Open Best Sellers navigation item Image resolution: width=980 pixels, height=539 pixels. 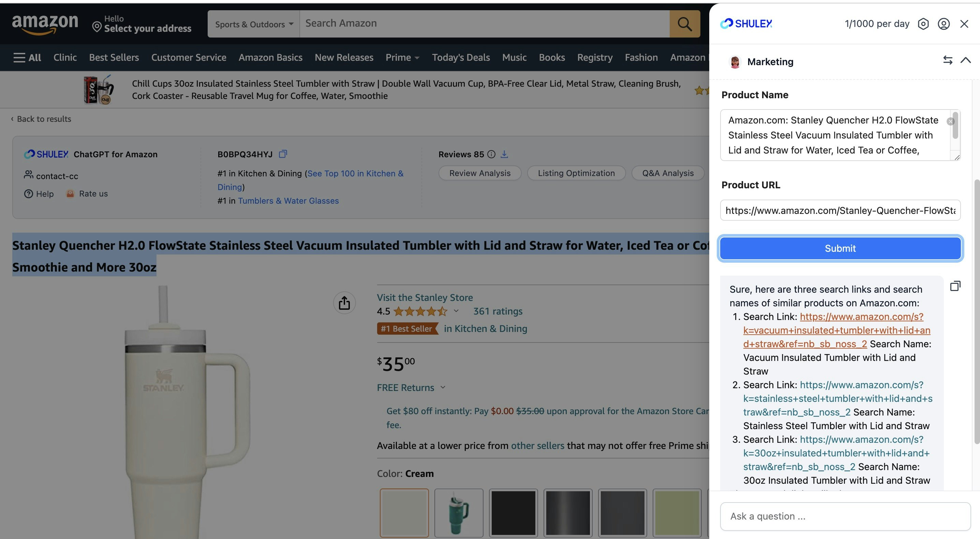(114, 57)
